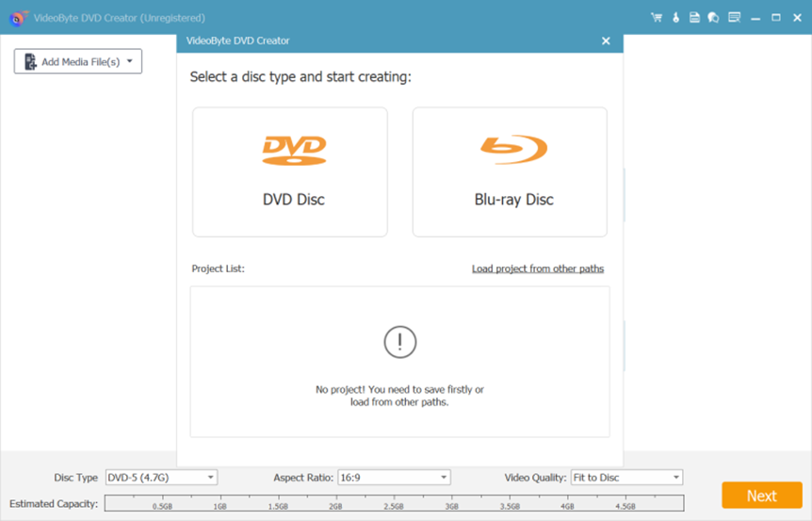Screen dimensions: 812x521
Task: Click the 'Project List:' label
Action: click(218, 269)
